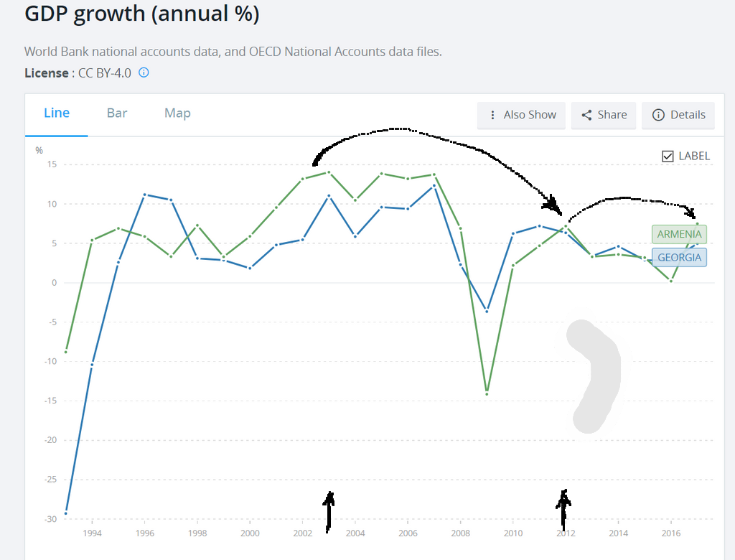This screenshot has height=560, width=735.
Task: Click Georgia's 1996 peak data point
Action: click(145, 195)
